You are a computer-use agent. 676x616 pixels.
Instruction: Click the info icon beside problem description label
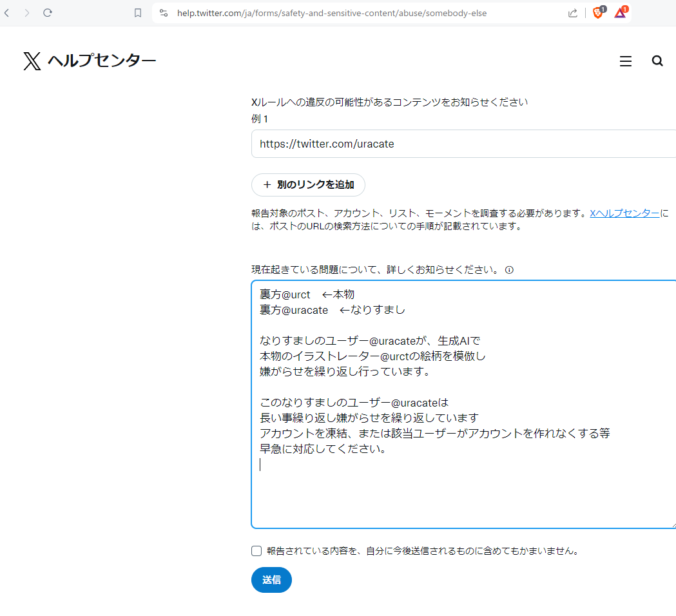pos(509,270)
